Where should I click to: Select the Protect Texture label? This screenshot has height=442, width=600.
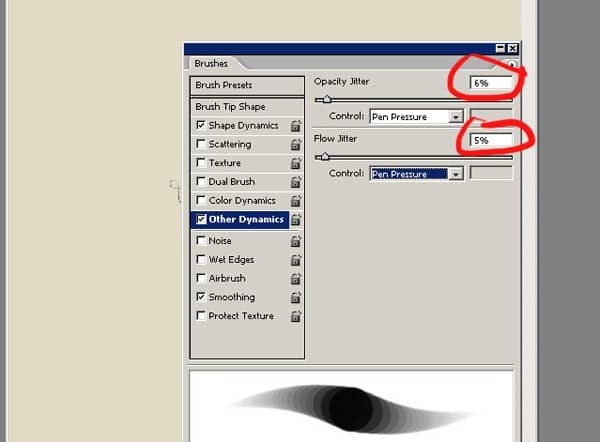tap(241, 316)
